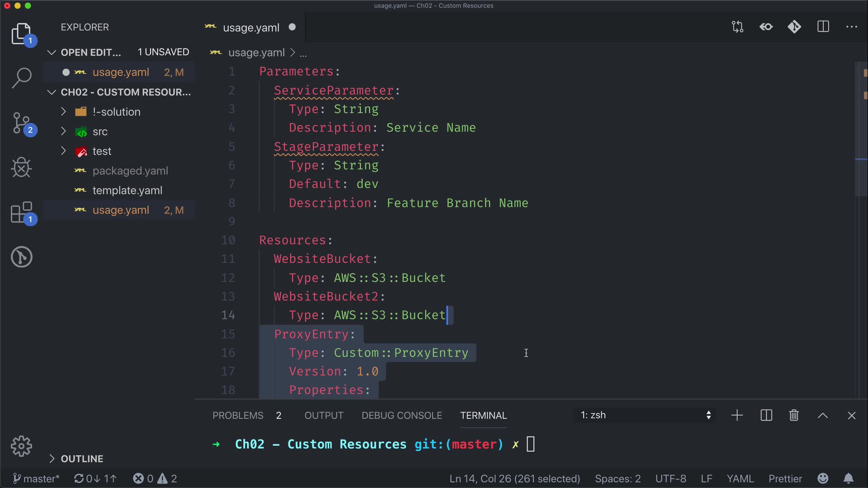Screen dimensions: 868x488
Task: Toggle the notifications bell in status bar
Action: pos(849,479)
